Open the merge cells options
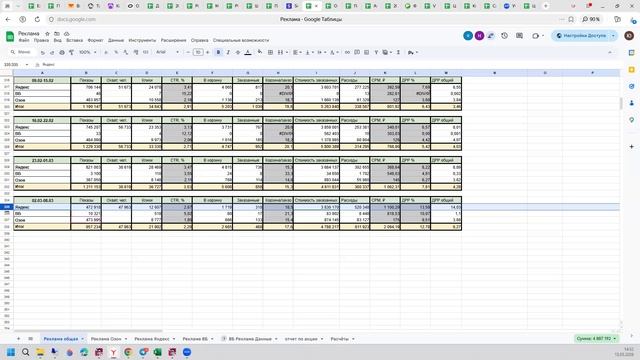 [x=282, y=52]
